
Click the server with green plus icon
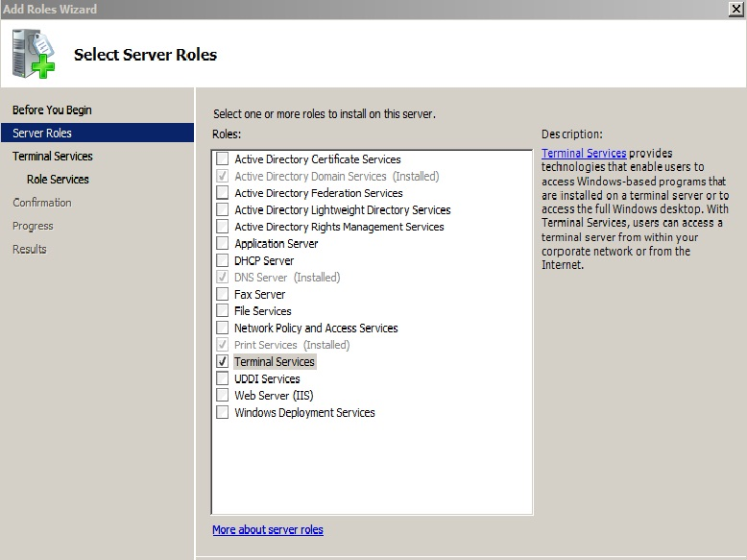tap(34, 54)
